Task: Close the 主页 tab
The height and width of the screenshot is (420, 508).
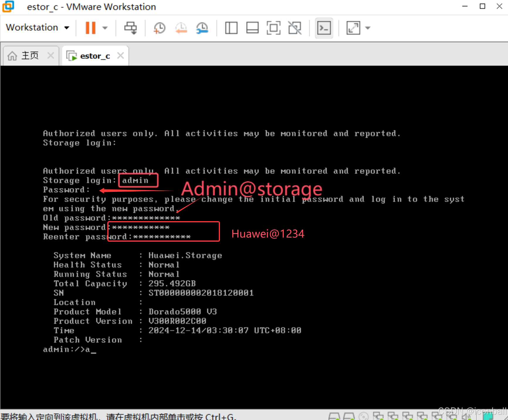Action: pyautogui.click(x=51, y=55)
